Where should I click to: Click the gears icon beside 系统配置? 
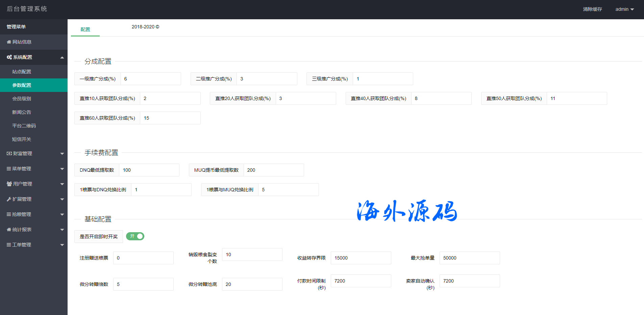click(9, 57)
